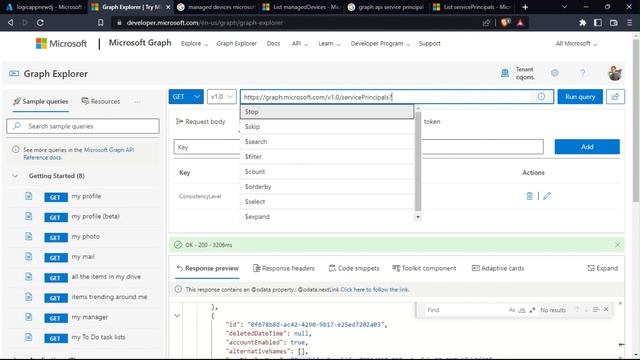640x360 pixels.
Task: Expand the Learn menu
Action: click(x=329, y=44)
